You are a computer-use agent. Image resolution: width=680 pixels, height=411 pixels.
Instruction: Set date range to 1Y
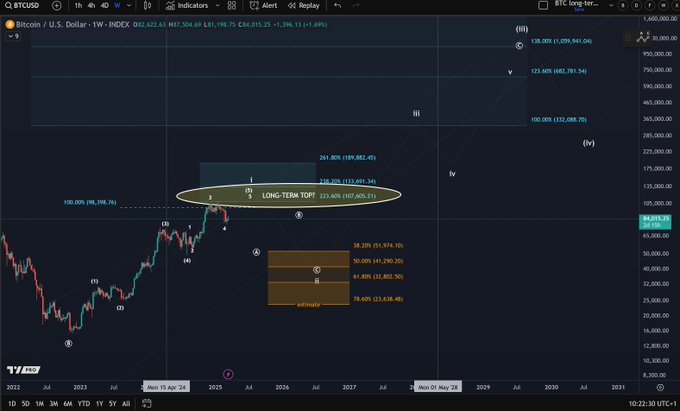click(x=99, y=404)
